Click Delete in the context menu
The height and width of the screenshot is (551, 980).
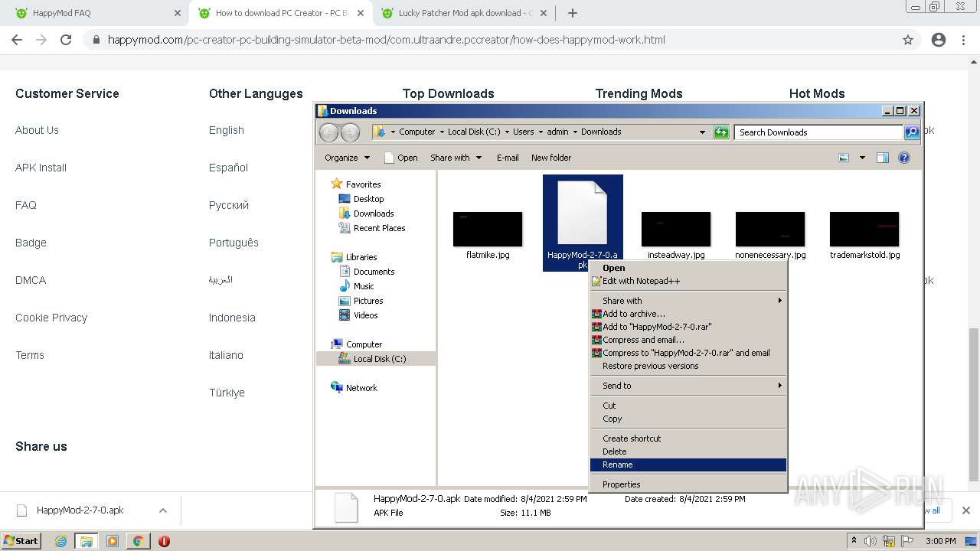tap(688, 452)
